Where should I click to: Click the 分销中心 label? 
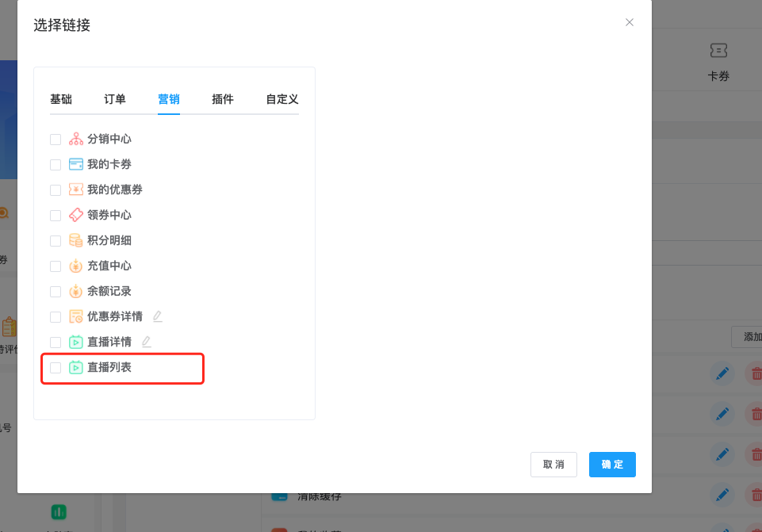coord(109,139)
